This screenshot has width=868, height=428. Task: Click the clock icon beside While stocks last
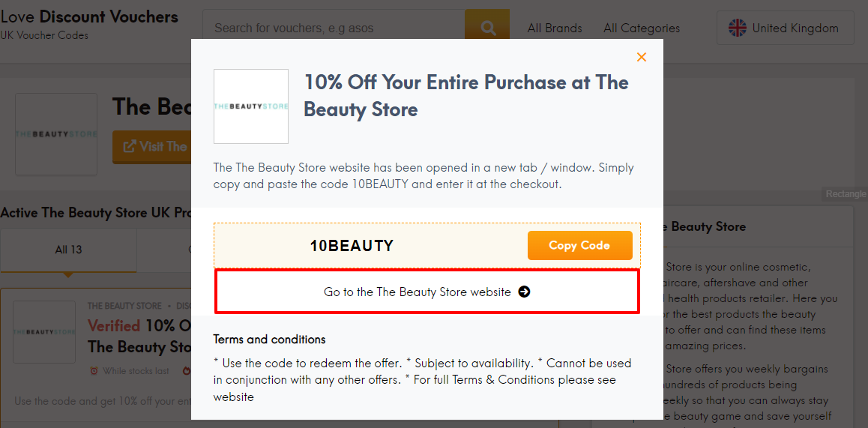94,370
